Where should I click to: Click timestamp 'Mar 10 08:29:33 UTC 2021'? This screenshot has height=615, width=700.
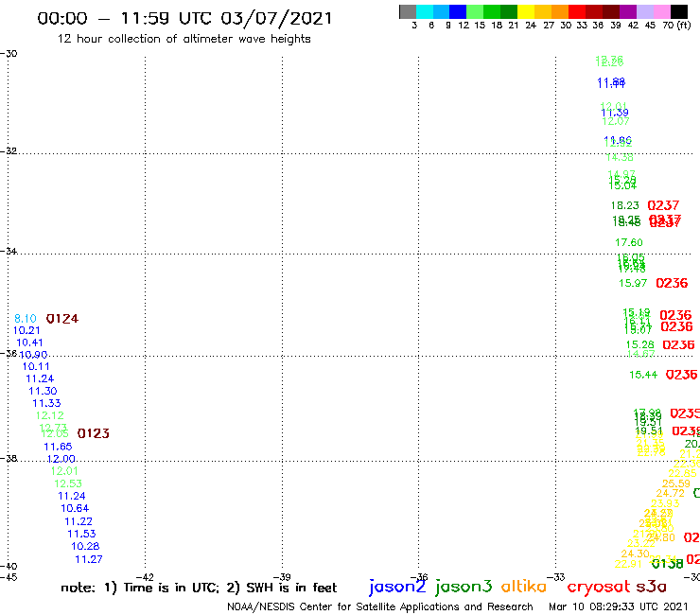[x=619, y=606]
